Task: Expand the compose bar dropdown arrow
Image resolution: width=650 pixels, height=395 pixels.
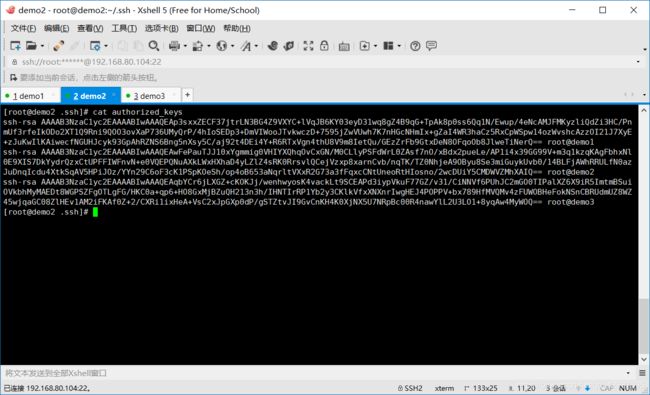Action: coord(628,373)
